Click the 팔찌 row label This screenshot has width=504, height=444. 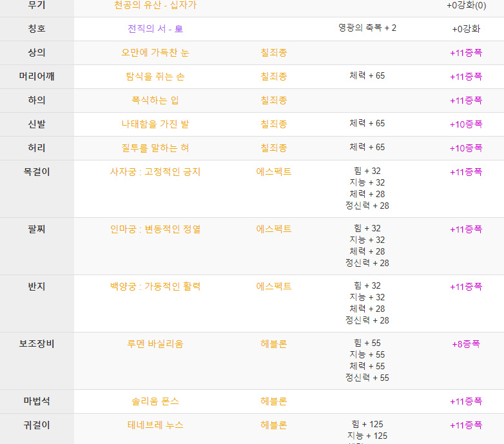(x=37, y=229)
